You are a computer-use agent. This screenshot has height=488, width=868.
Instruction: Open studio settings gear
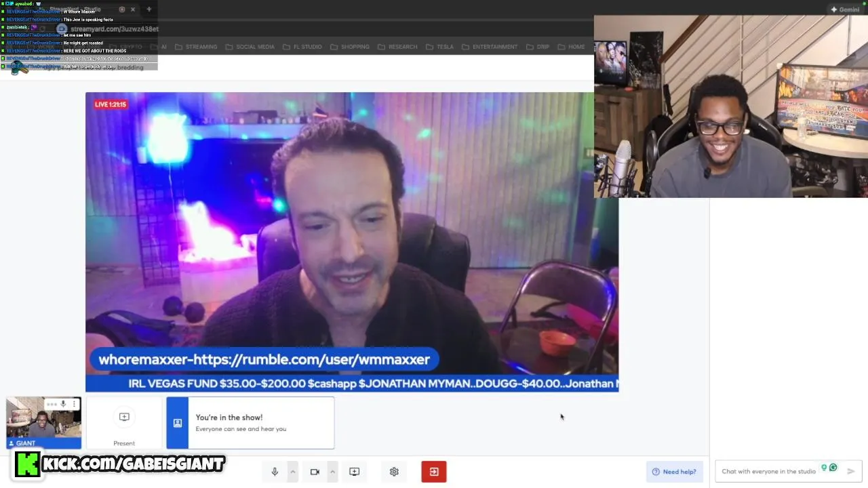coord(394,472)
